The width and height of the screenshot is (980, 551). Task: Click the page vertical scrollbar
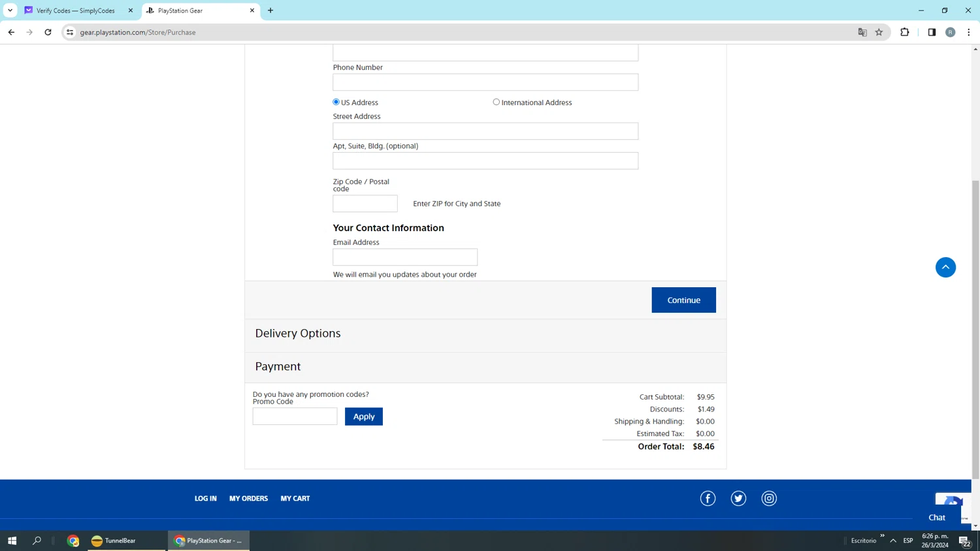point(975,326)
